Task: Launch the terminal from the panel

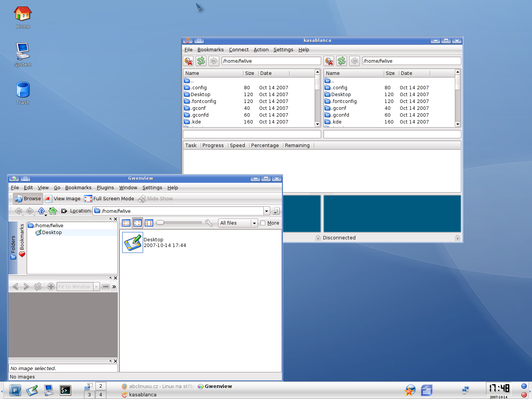Action: (x=65, y=390)
